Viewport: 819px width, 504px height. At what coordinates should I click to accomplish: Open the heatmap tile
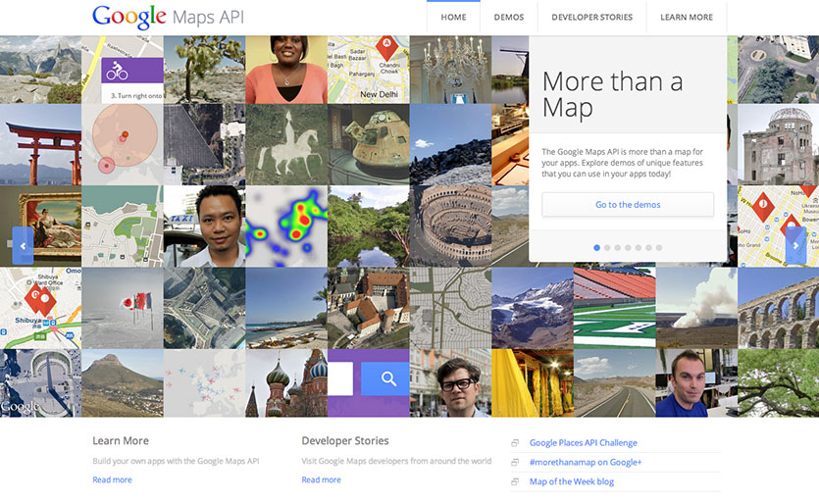[x=286, y=227]
